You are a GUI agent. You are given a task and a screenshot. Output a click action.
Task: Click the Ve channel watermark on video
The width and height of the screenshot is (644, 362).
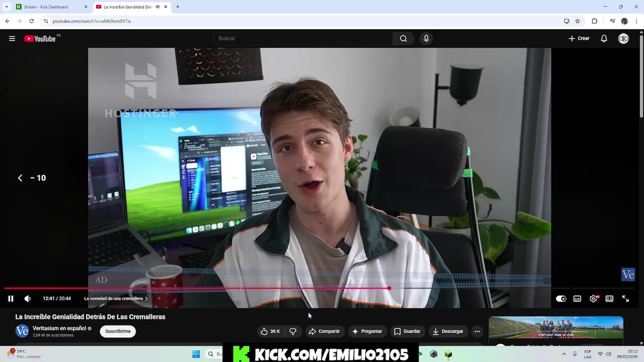click(628, 275)
